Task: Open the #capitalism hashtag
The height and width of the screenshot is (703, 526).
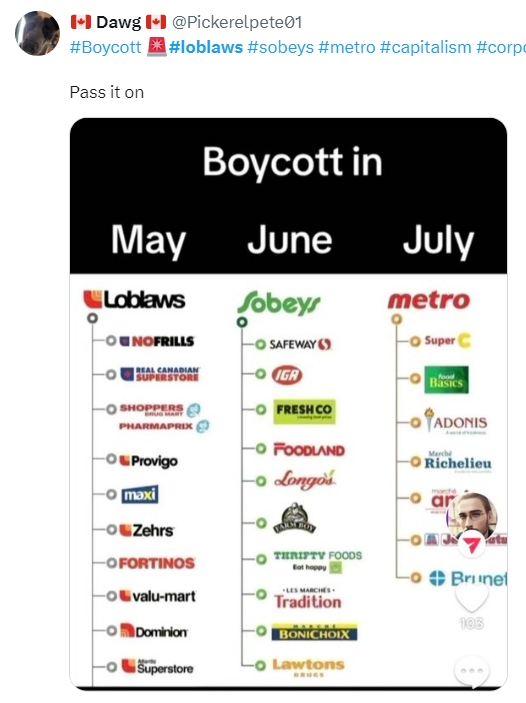Action: (426, 47)
